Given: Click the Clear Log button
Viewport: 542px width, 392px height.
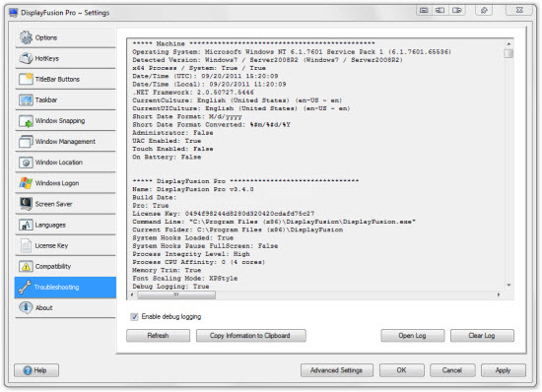Looking at the screenshot, I should 482,335.
